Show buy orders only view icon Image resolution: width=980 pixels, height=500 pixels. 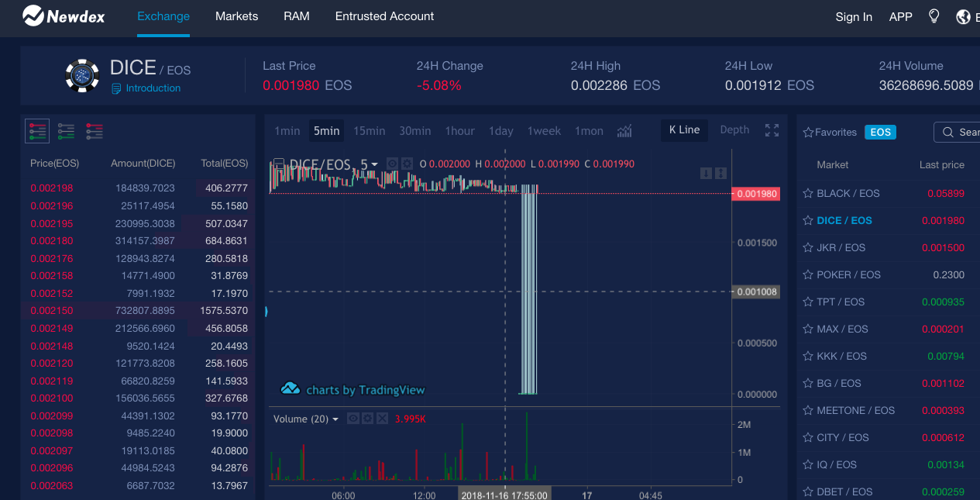(x=67, y=131)
